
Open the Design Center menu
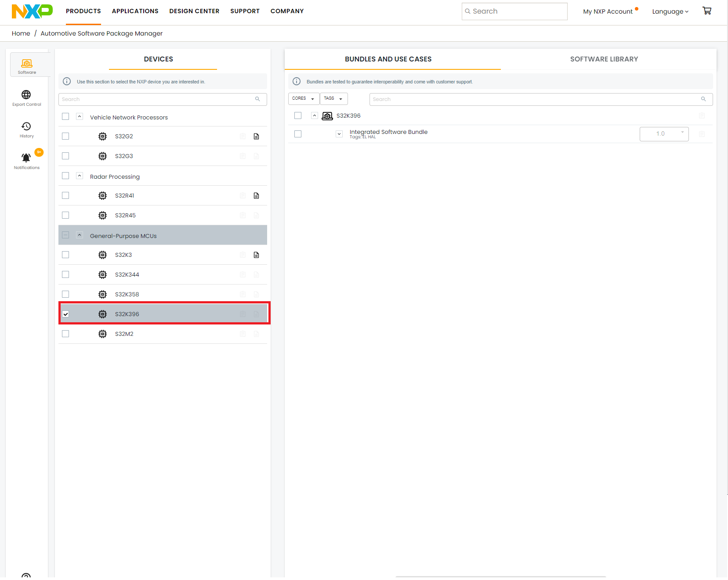tap(194, 11)
